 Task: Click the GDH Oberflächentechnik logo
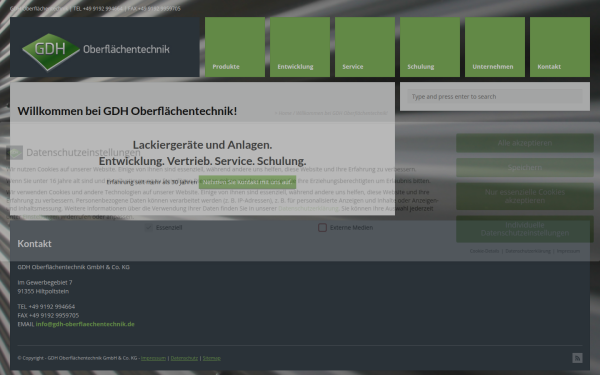(96, 52)
